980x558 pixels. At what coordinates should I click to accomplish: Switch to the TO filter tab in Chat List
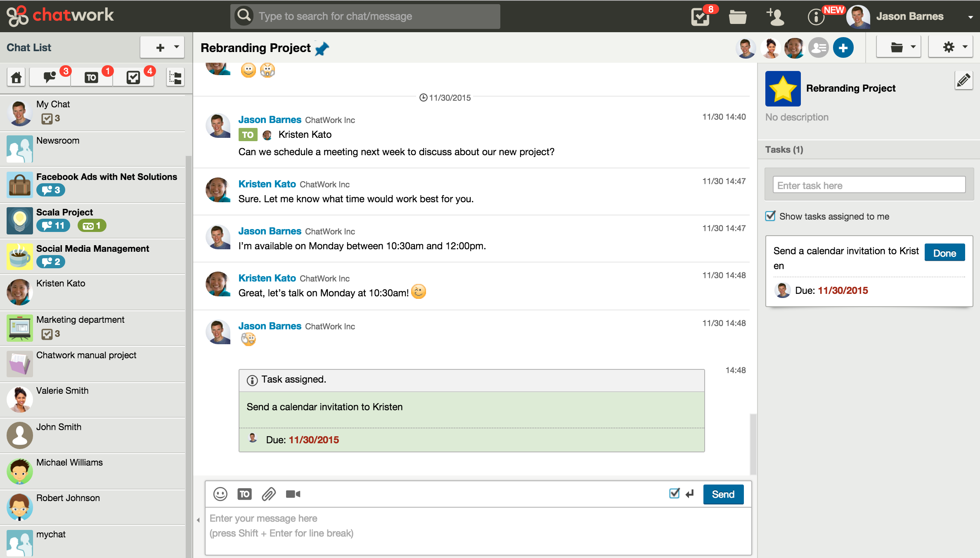point(91,77)
